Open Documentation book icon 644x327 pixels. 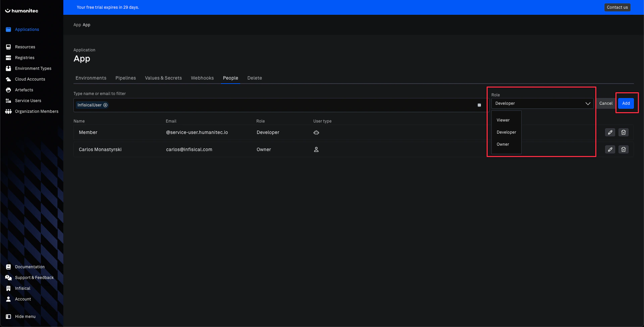pyautogui.click(x=8, y=267)
